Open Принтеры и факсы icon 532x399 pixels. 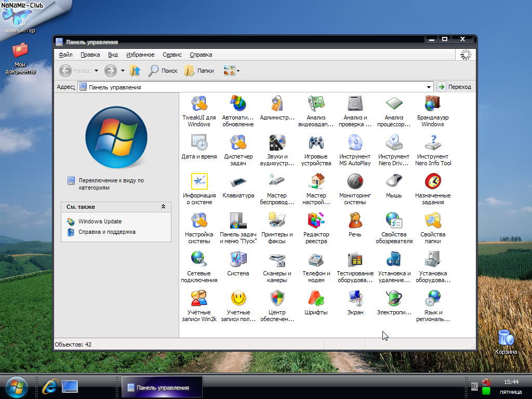tap(277, 229)
